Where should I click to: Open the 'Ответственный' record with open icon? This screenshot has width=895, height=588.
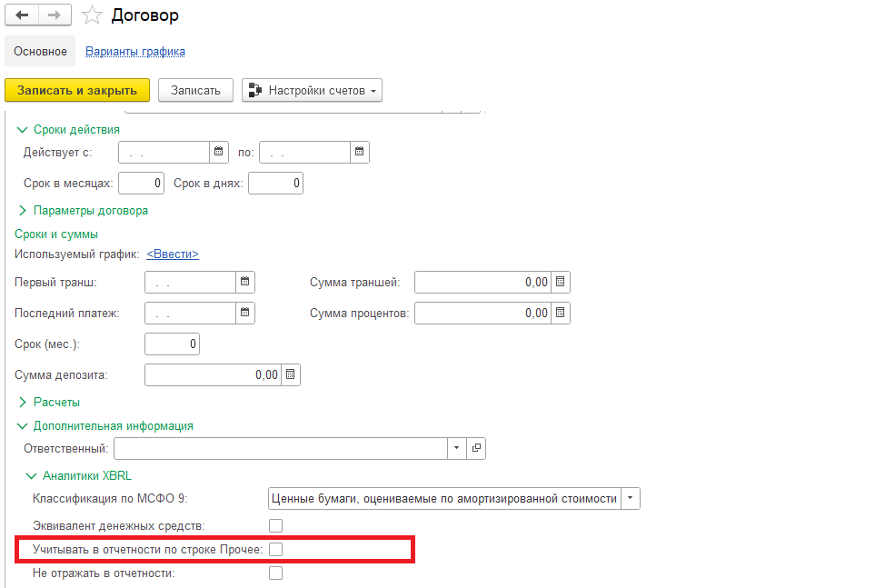(x=477, y=448)
